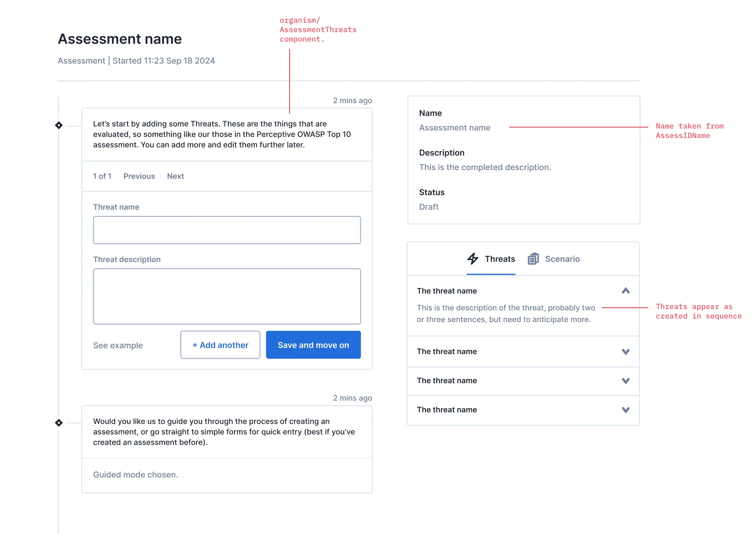The width and height of the screenshot is (756, 534).
Task: Switch to the Scenario tab
Action: pyautogui.click(x=562, y=259)
